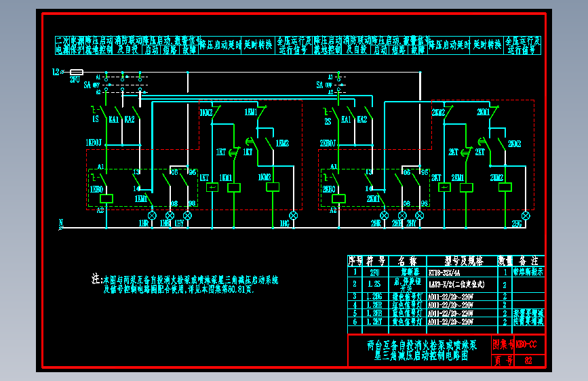Click the drawing title 两台互备自投消火栓泵或喷淋泵
Viewport: 588px width, 381px height.
tap(422, 345)
